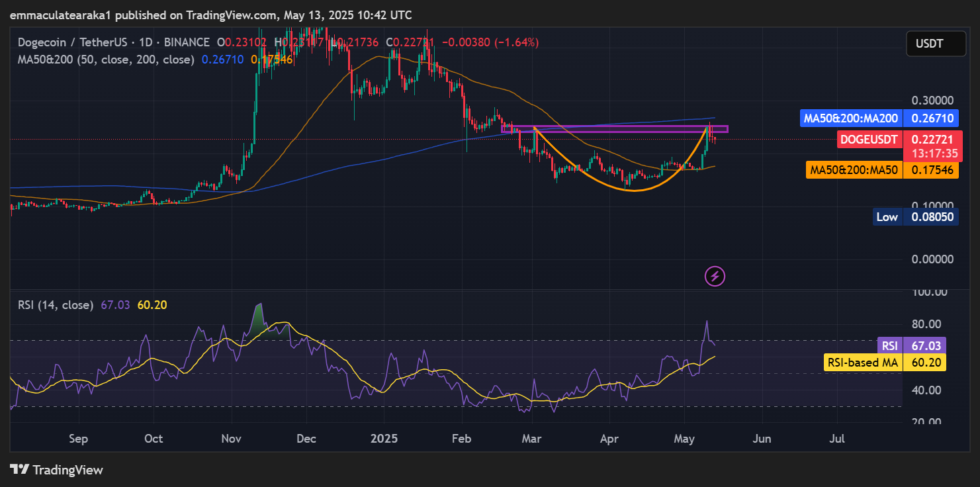Click the 0.26710 blue MA200 value in legend
The image size is (980, 487).
pyautogui.click(x=223, y=60)
